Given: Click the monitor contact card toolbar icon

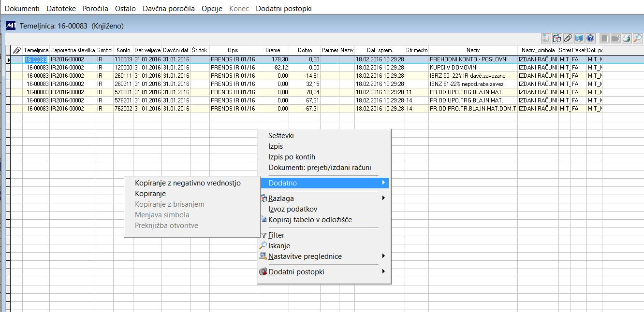Looking at the screenshot, I should pyautogui.click(x=579, y=38).
